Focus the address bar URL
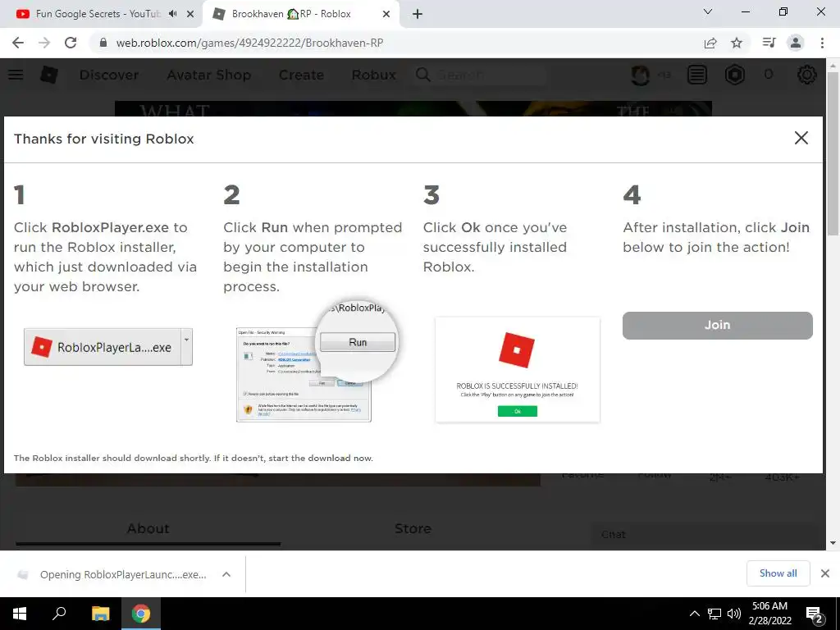Image resolution: width=840 pixels, height=630 pixels. (249, 43)
